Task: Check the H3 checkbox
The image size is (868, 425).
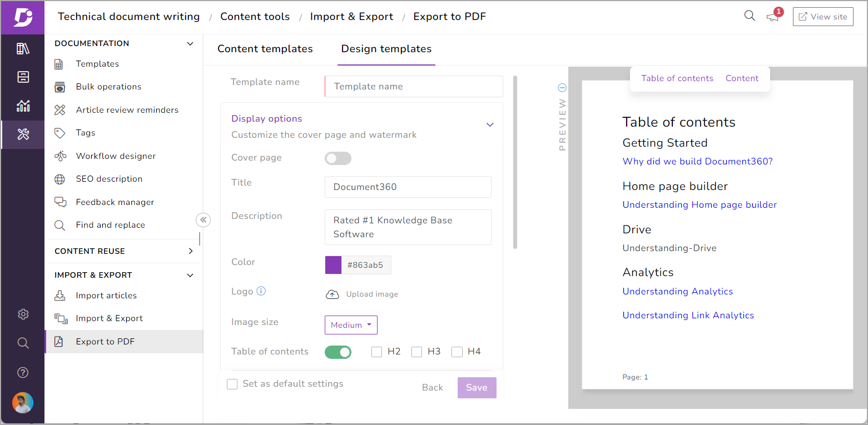Action: [416, 352]
